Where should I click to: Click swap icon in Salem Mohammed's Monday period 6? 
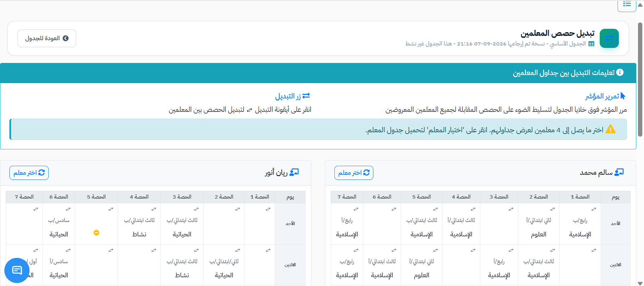pos(394,251)
